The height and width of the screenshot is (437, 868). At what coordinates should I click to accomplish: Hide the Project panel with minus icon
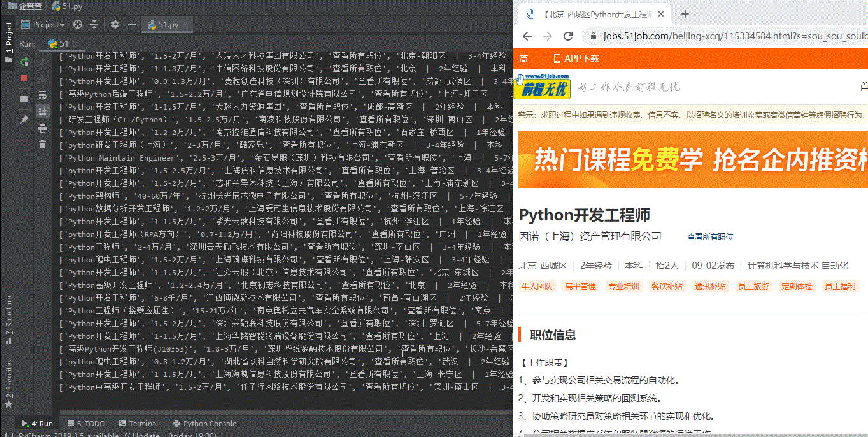131,24
